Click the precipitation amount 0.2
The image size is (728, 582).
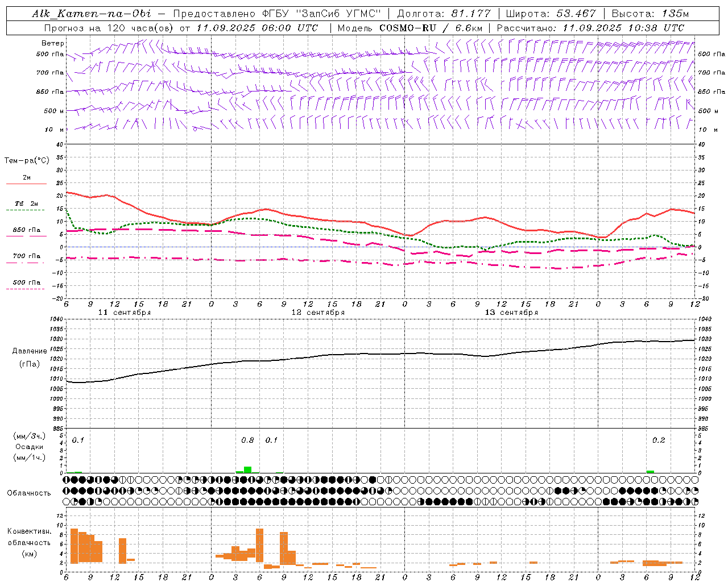pyautogui.click(x=659, y=440)
